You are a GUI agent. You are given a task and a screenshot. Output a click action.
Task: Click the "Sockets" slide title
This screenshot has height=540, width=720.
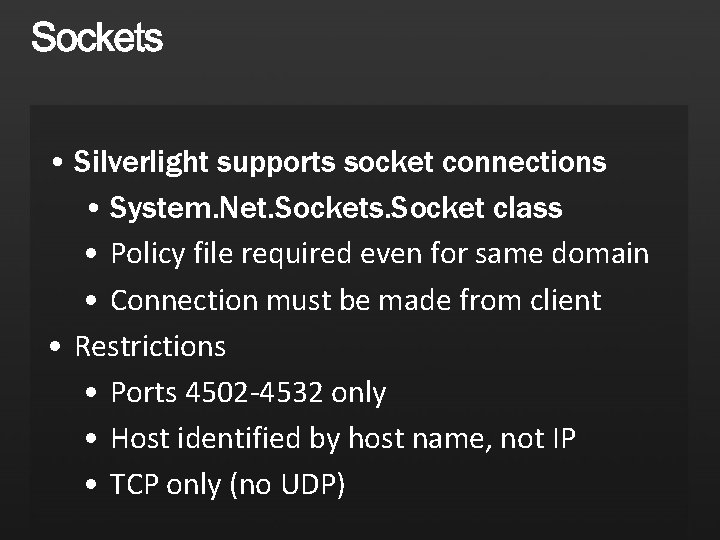click(96, 39)
